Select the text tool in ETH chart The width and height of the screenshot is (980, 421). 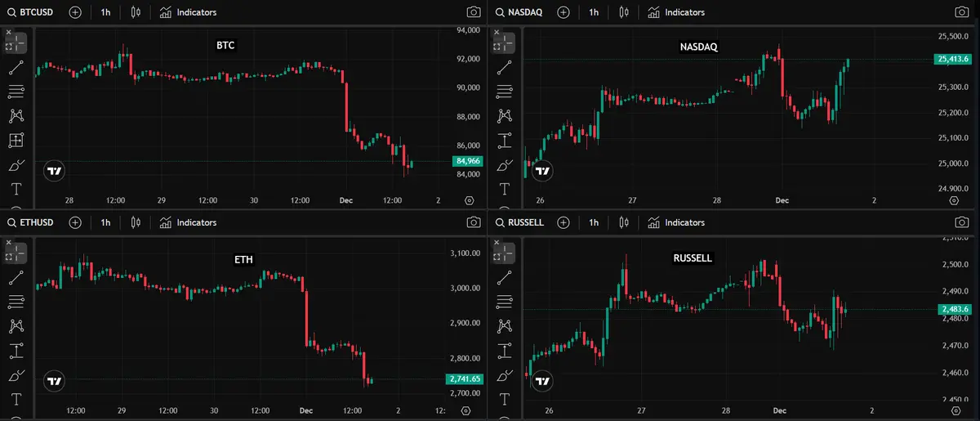16,401
